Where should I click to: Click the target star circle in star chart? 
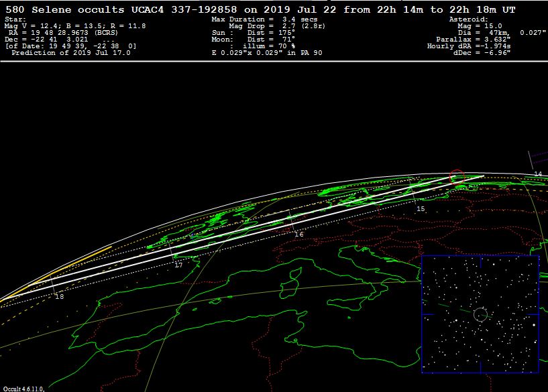tap(480, 314)
